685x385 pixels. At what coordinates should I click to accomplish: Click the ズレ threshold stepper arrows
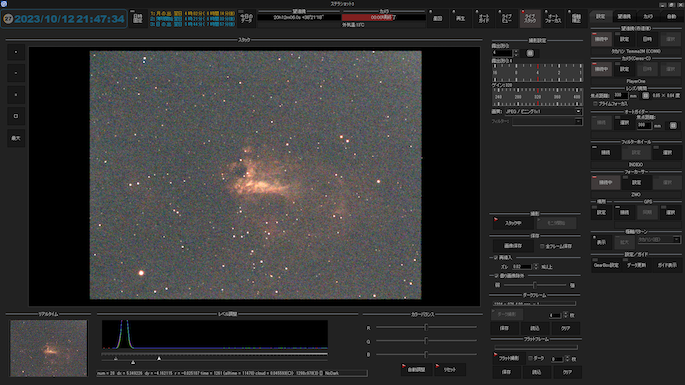pyautogui.click(x=536, y=267)
